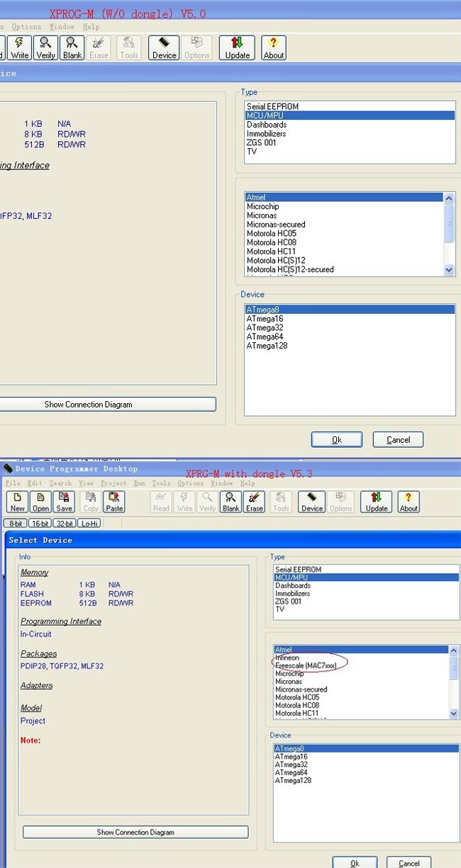The image size is (461, 868).
Task: Click the Open icon in bottom V5.3 window
Action: point(41,502)
